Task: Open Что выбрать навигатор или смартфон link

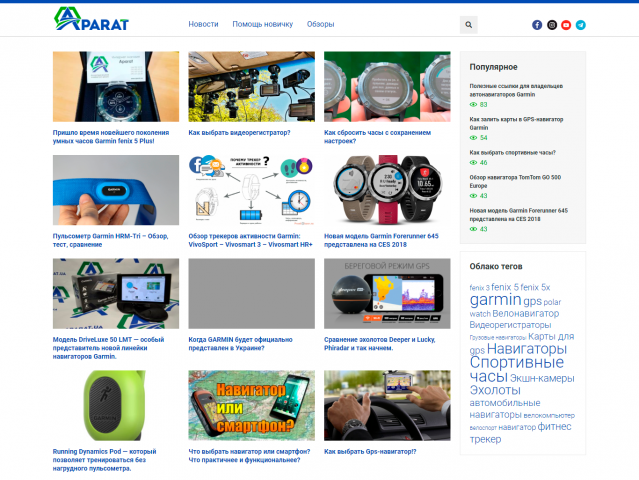Action: (249, 456)
